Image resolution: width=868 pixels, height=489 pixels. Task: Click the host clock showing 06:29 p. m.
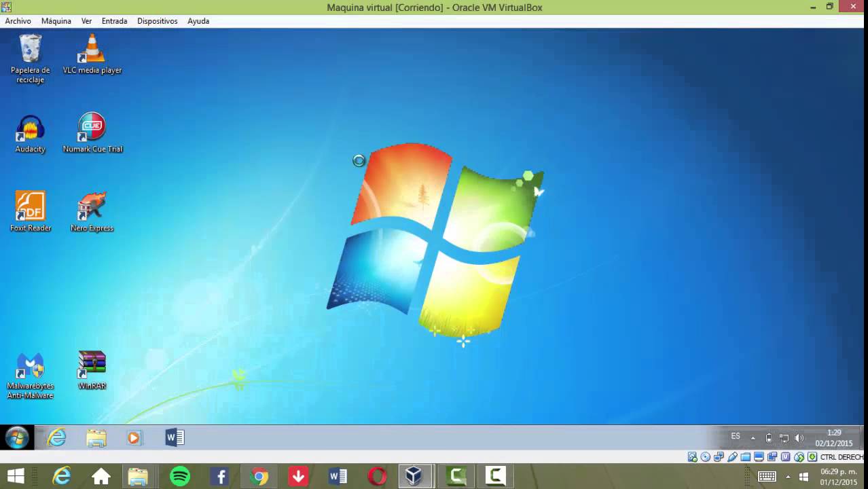pos(838,477)
